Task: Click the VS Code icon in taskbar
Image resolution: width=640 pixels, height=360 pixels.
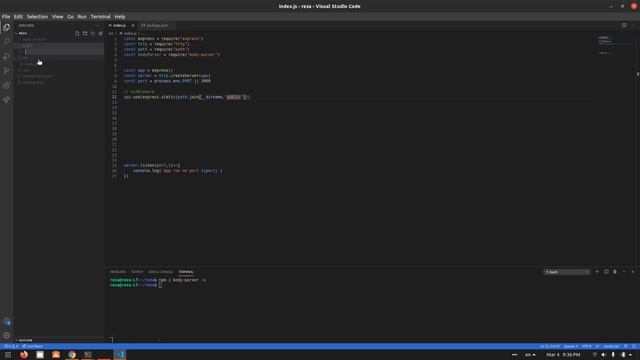Action: pos(120,355)
